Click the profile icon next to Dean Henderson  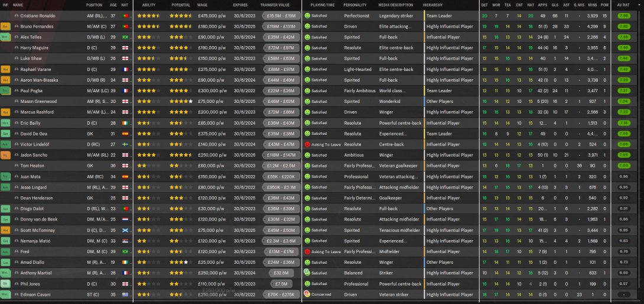(x=17, y=198)
